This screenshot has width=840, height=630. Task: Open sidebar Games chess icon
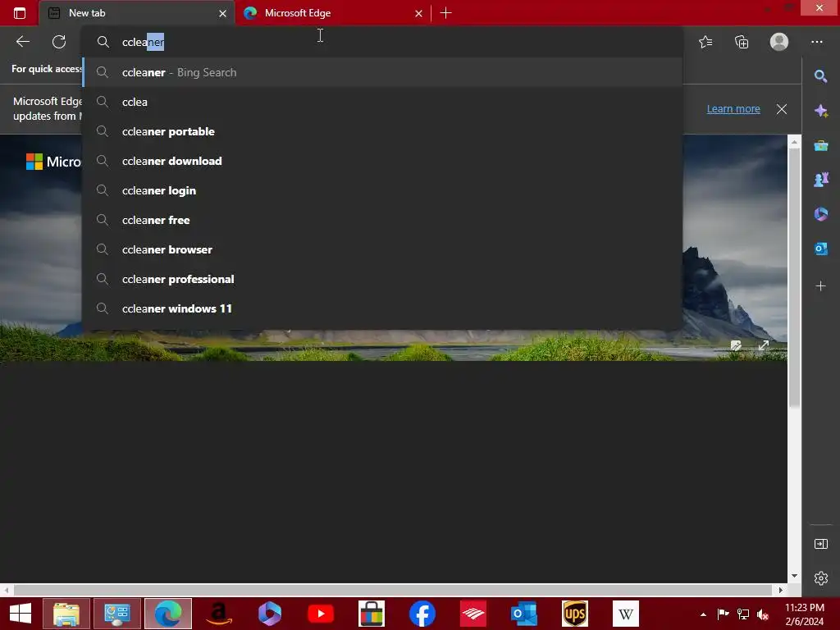(x=820, y=180)
